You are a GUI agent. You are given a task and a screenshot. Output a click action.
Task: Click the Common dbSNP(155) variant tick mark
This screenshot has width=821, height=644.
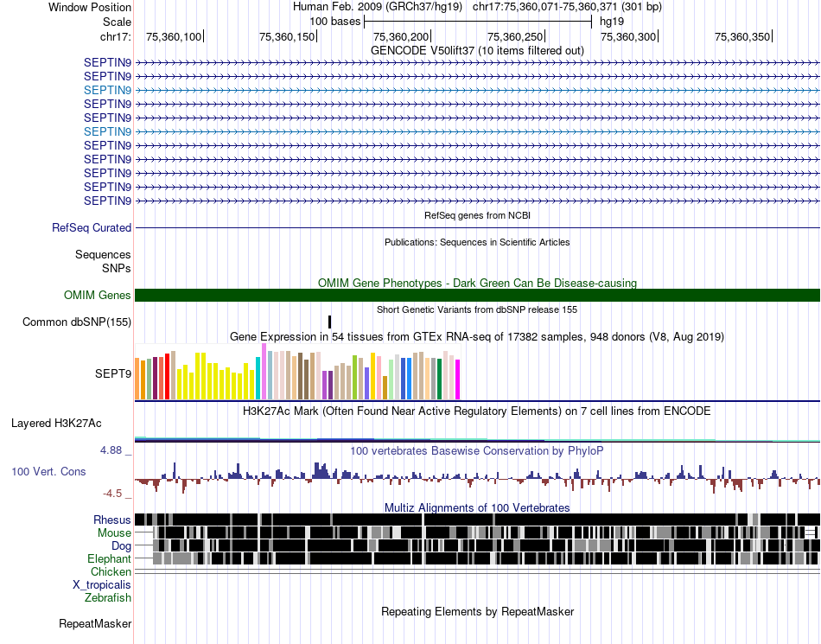(330, 322)
